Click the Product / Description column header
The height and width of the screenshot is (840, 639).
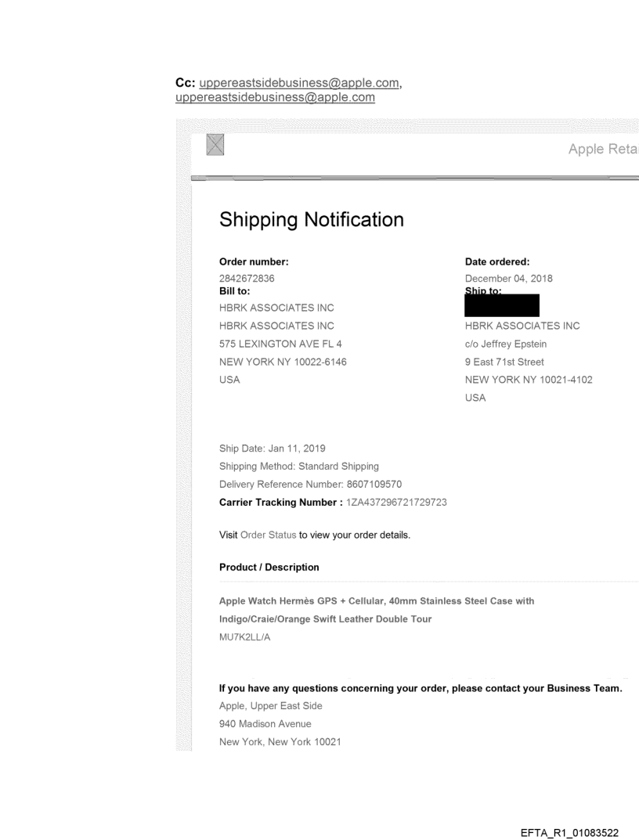269,568
